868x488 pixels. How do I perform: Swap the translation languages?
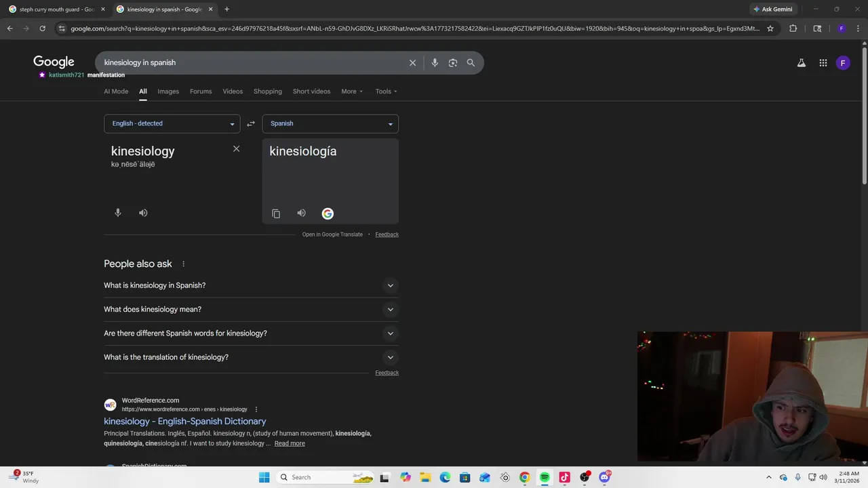251,123
